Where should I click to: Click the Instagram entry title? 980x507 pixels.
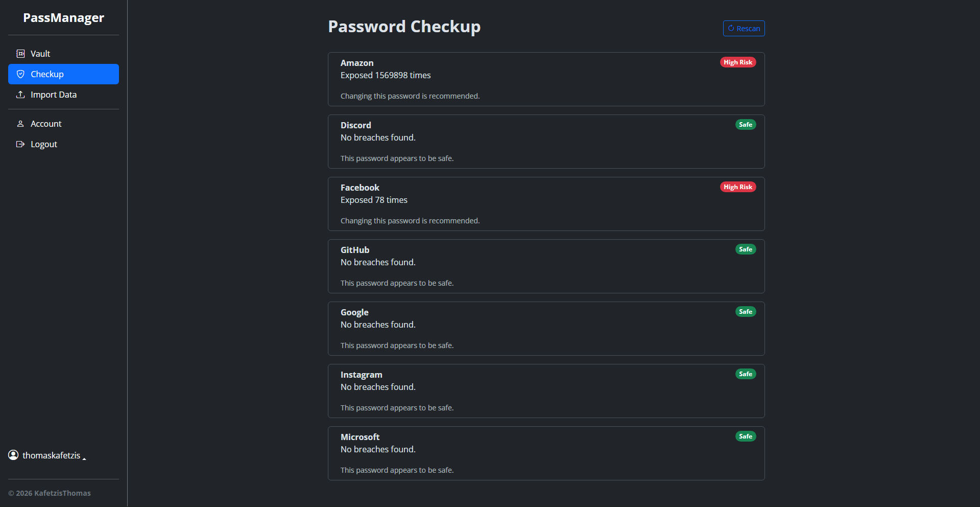362,375
